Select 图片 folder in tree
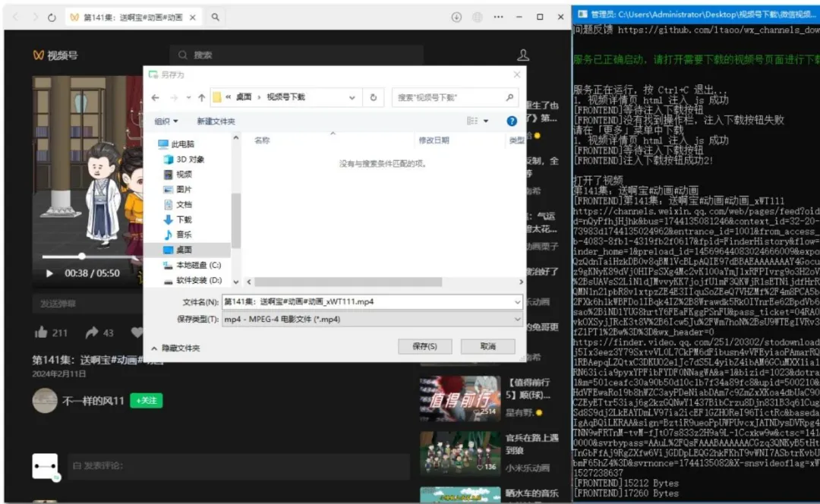Screen dimensions: 820x504 (178, 189)
